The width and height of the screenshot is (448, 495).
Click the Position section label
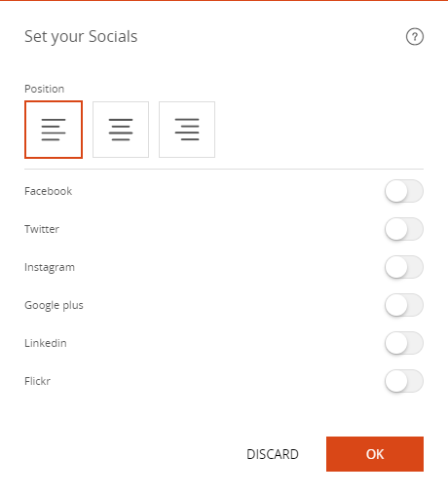44,89
